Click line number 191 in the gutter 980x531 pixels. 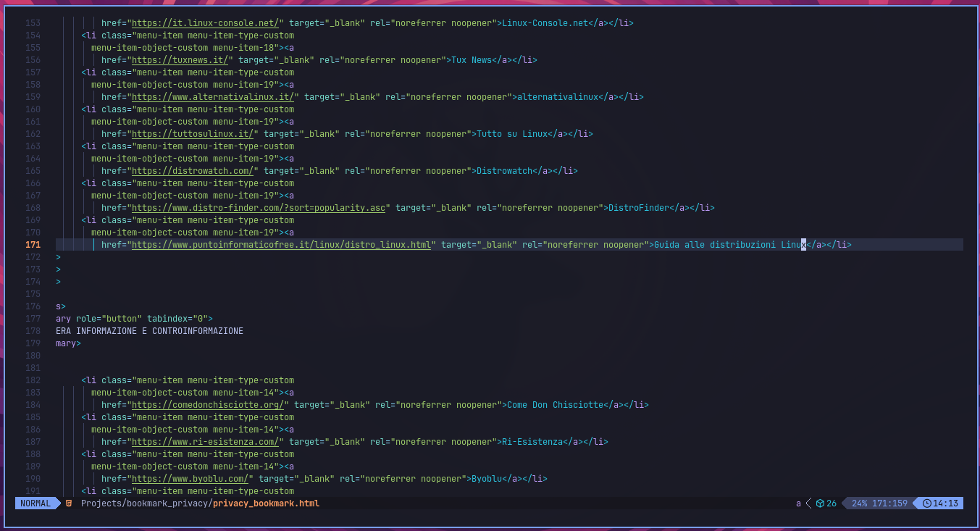(x=33, y=491)
